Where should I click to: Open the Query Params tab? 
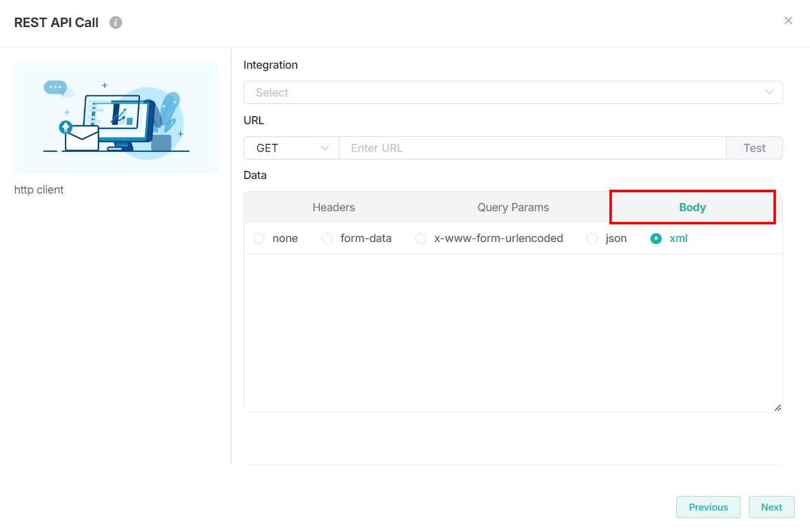coord(513,207)
